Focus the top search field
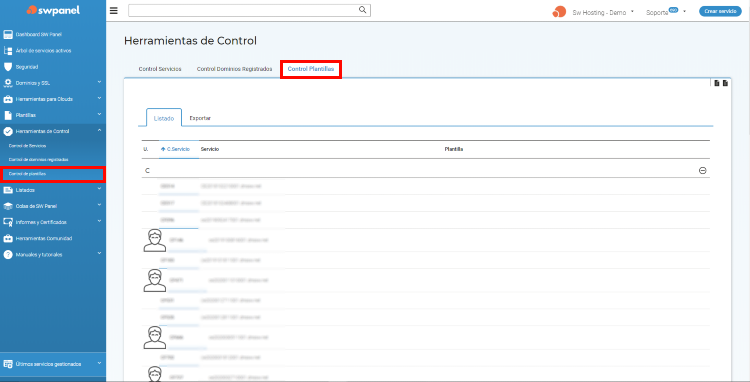This screenshot has width=750, height=382. click(249, 11)
